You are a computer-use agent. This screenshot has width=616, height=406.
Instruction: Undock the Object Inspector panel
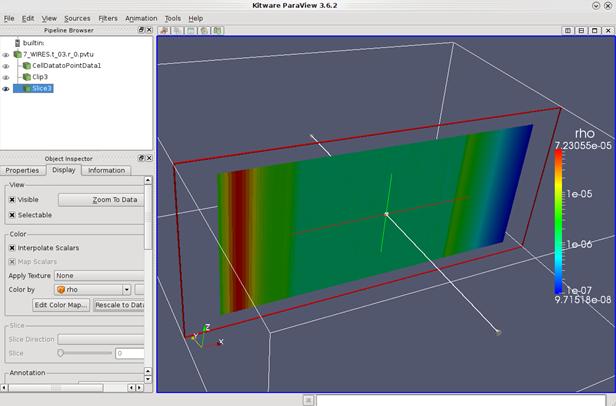[x=141, y=158]
